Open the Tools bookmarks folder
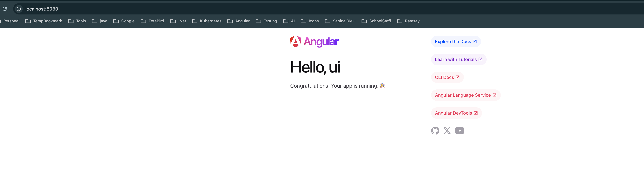 point(77,21)
